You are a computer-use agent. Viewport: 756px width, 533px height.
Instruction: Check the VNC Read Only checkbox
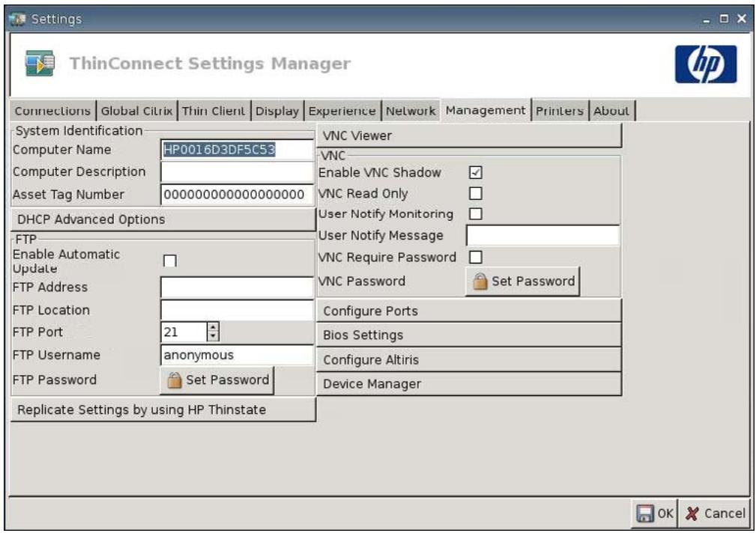[476, 193]
